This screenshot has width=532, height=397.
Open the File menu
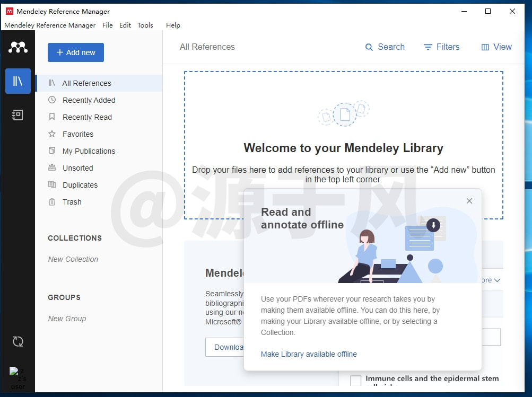[108, 25]
